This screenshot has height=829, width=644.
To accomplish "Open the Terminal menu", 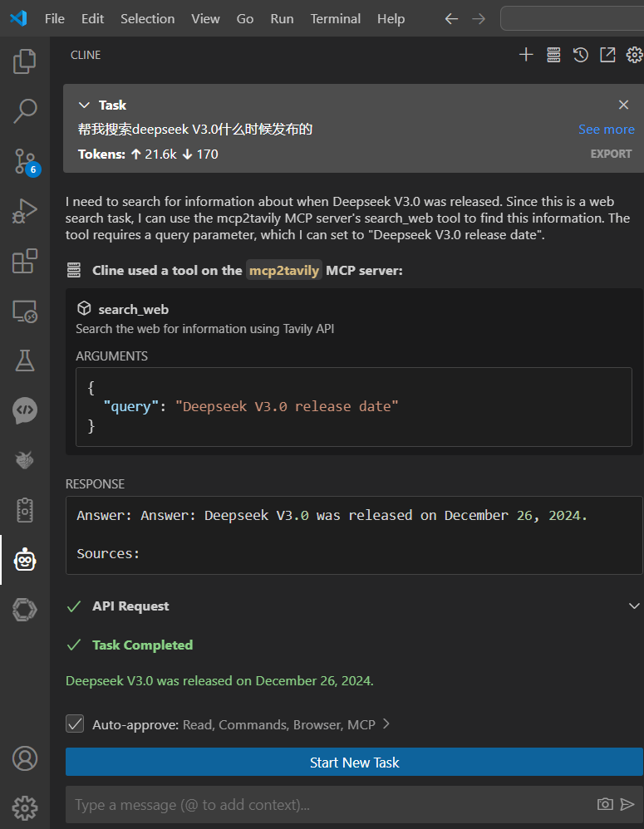I will [x=335, y=19].
